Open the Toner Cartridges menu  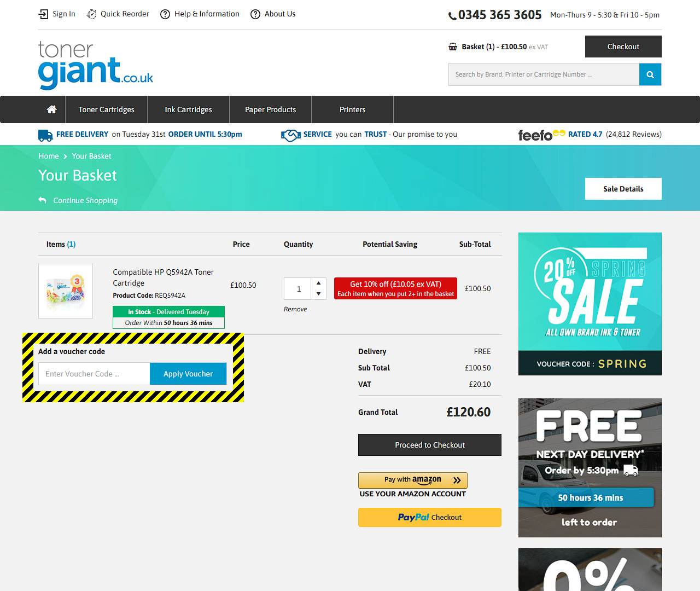click(x=106, y=109)
